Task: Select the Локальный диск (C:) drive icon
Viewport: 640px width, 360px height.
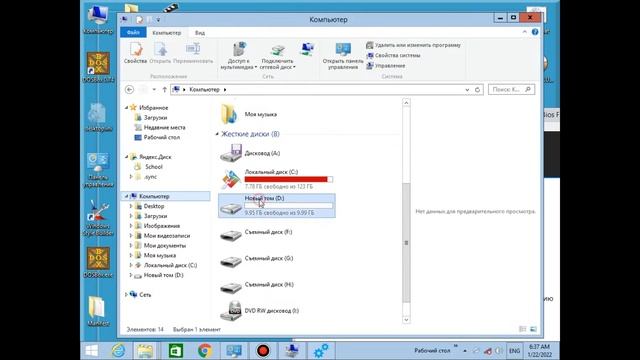Action: coord(231,180)
